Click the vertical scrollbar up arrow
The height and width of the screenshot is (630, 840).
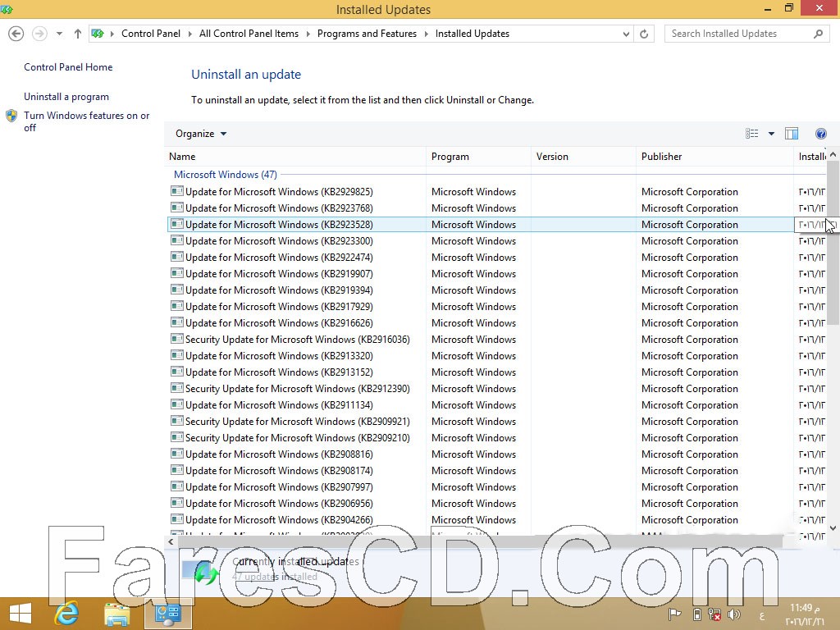pyautogui.click(x=833, y=155)
